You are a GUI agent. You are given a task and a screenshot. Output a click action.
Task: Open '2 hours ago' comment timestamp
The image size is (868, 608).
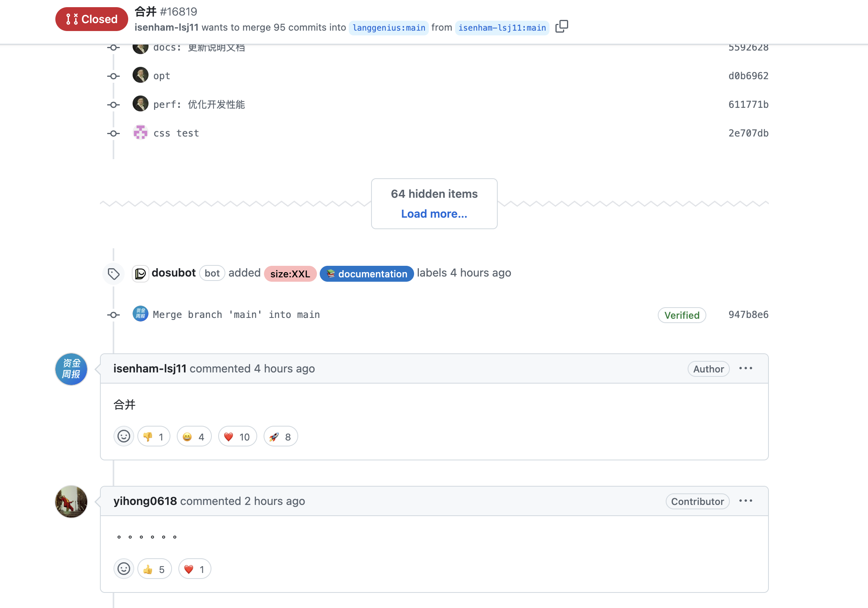pyautogui.click(x=275, y=501)
